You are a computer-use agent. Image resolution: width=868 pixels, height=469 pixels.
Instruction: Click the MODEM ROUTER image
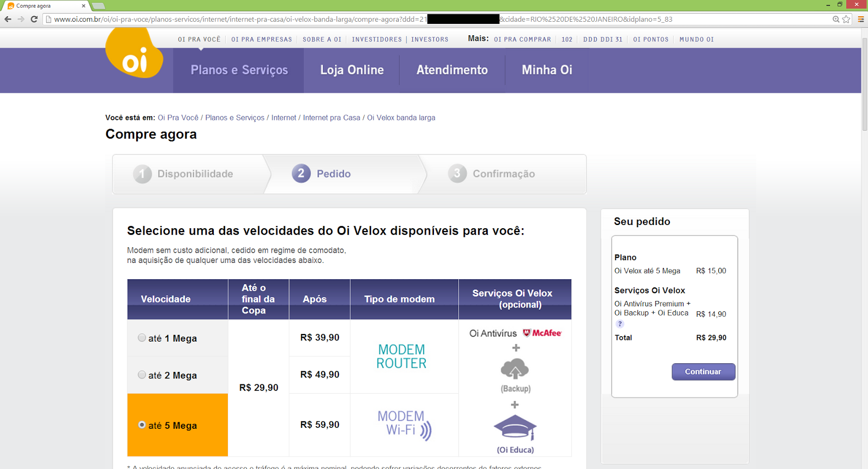pos(401,356)
